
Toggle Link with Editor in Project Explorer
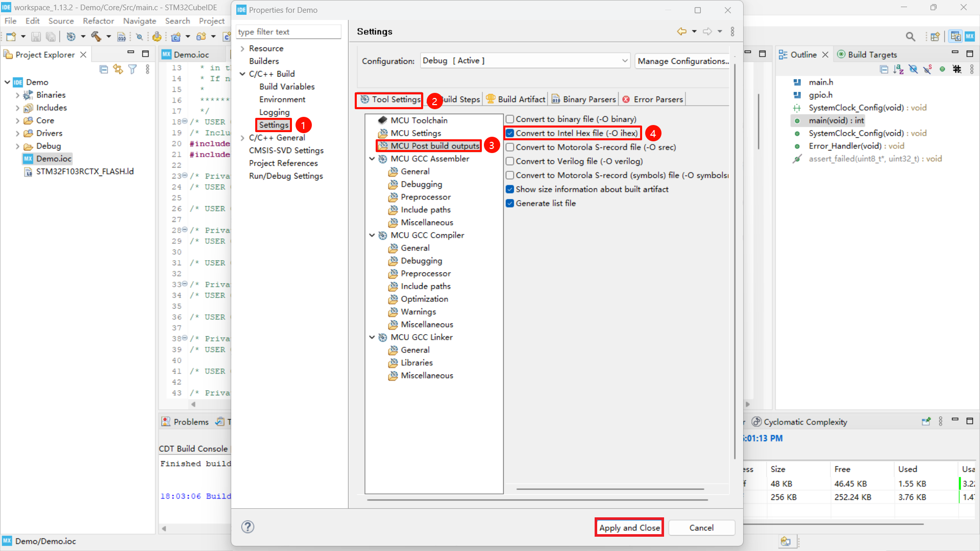[118, 69]
